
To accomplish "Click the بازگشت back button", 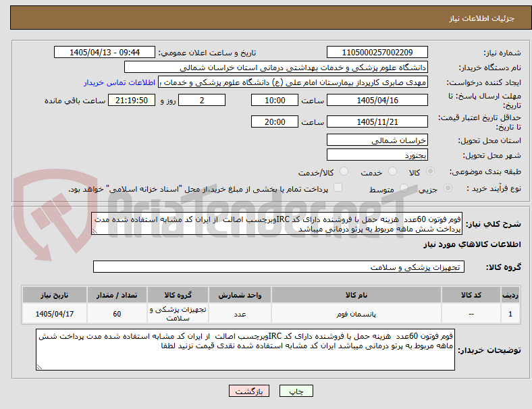I will click(249, 391).
